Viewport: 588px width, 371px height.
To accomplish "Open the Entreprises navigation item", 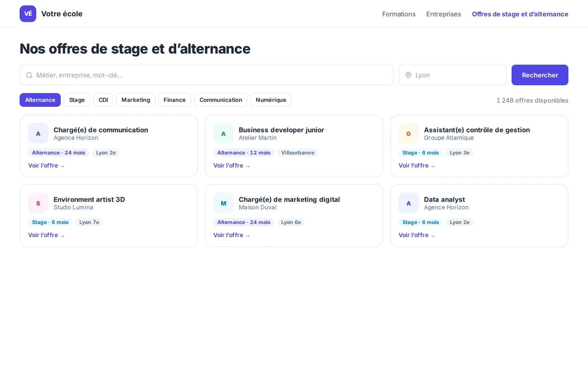I will [444, 14].
